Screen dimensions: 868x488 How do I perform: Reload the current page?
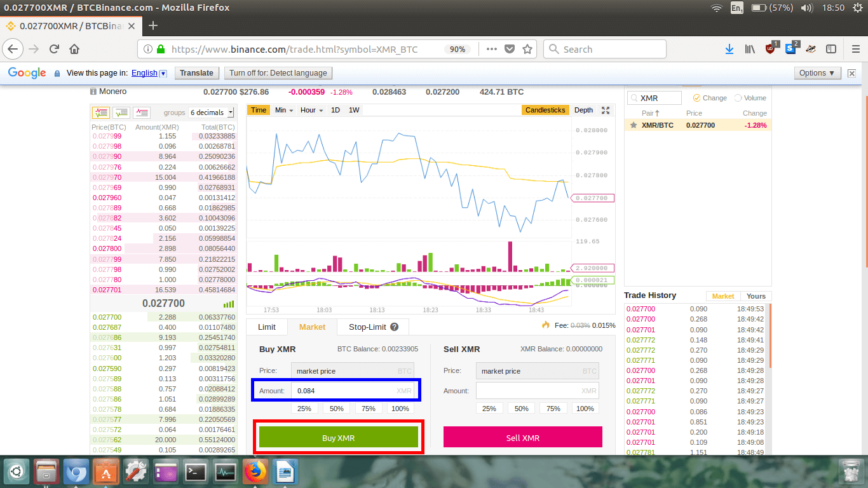coord(54,49)
